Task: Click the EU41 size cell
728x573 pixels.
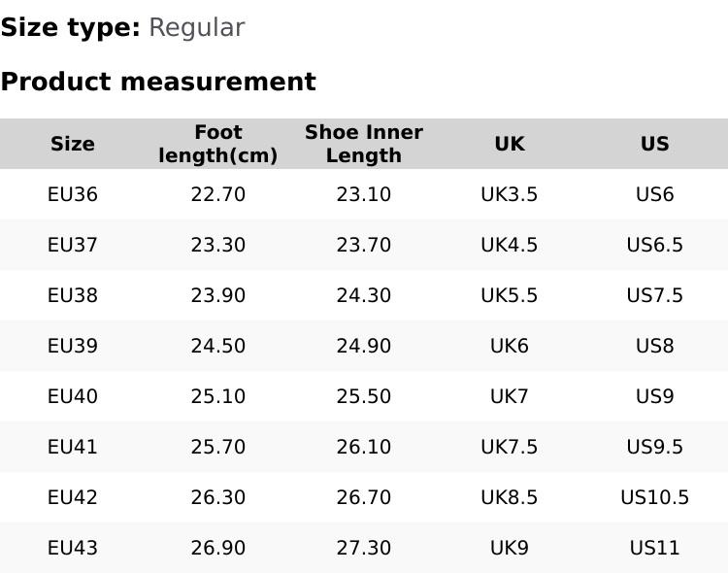Action: (73, 447)
